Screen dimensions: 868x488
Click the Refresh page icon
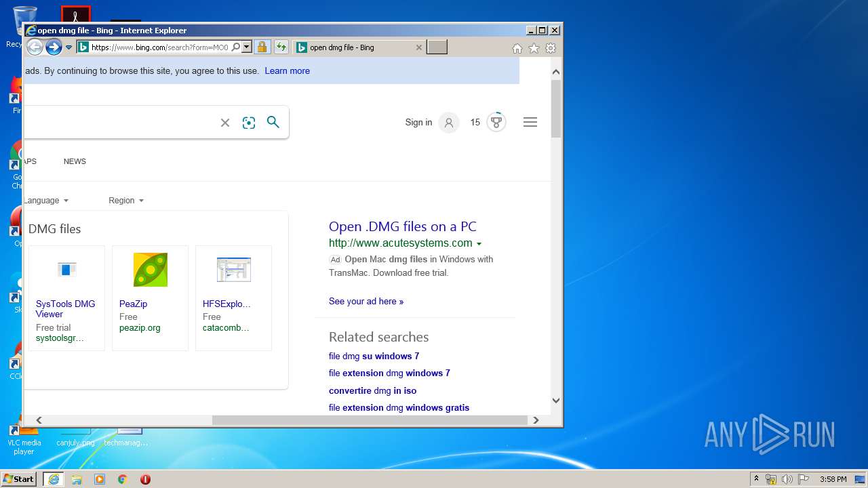pyautogui.click(x=281, y=47)
